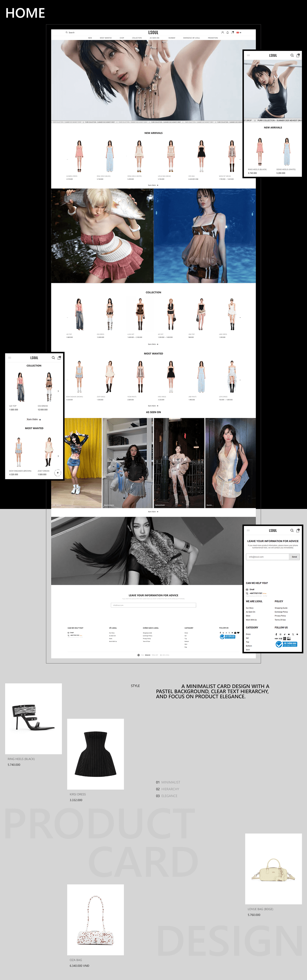Click YouTube icon in mobile Follow Us

[x=289, y=635]
